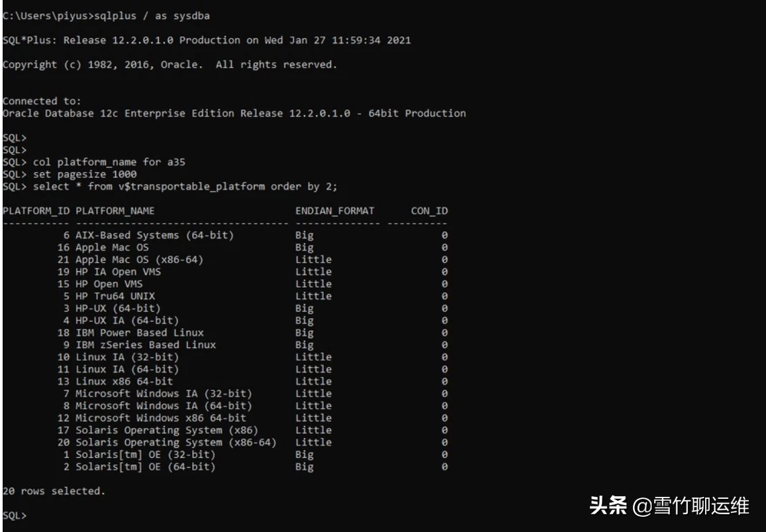766x532 pixels.
Task: Click the ENDIAN_FORMAT column header
Action: click(334, 211)
